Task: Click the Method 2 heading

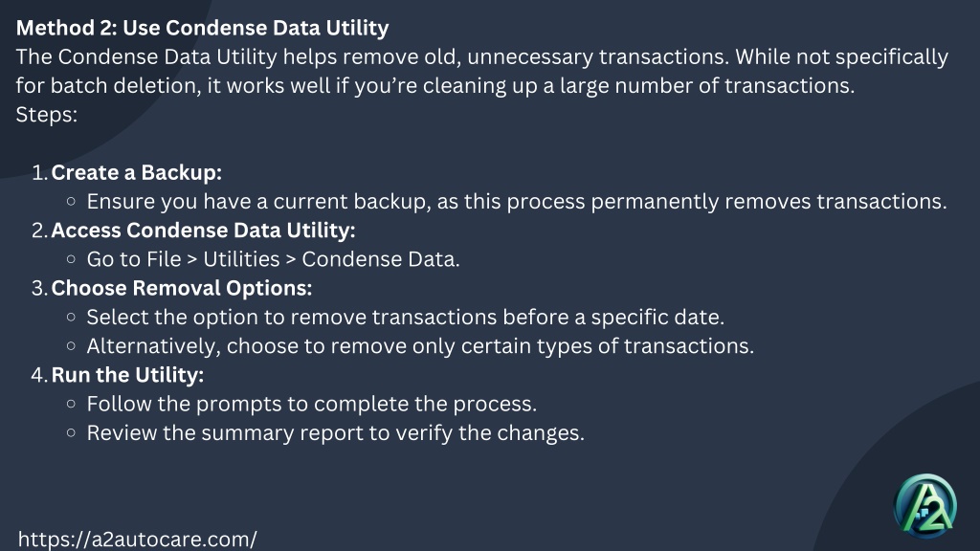Action: 202,28
